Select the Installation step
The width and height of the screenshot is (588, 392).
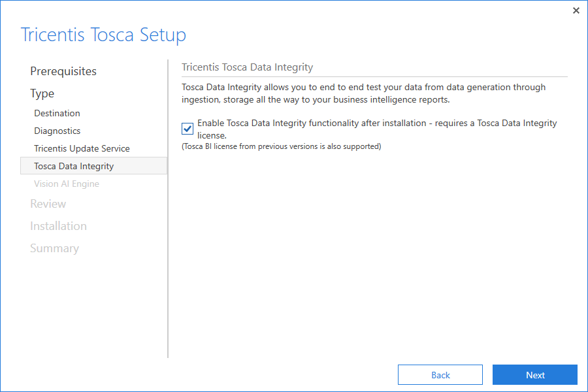(58, 226)
